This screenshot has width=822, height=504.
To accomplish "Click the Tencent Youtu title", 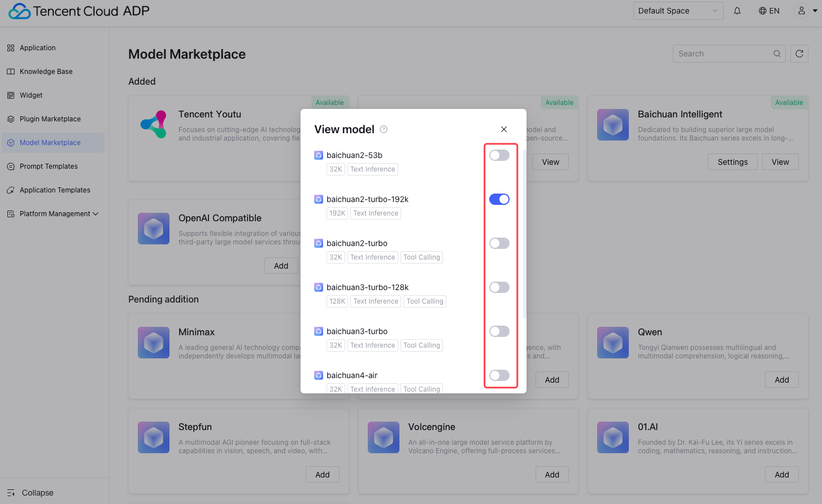I will coord(210,114).
